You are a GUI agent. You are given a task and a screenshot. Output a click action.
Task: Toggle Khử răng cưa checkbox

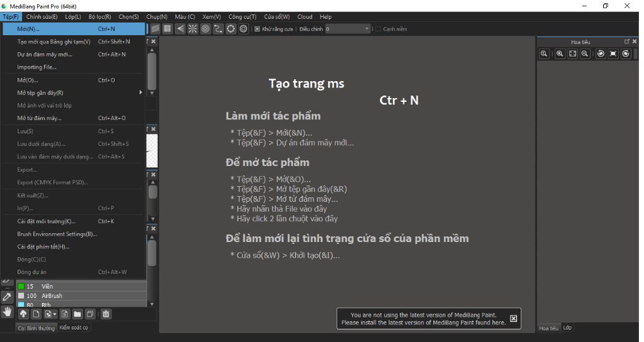pos(257,29)
